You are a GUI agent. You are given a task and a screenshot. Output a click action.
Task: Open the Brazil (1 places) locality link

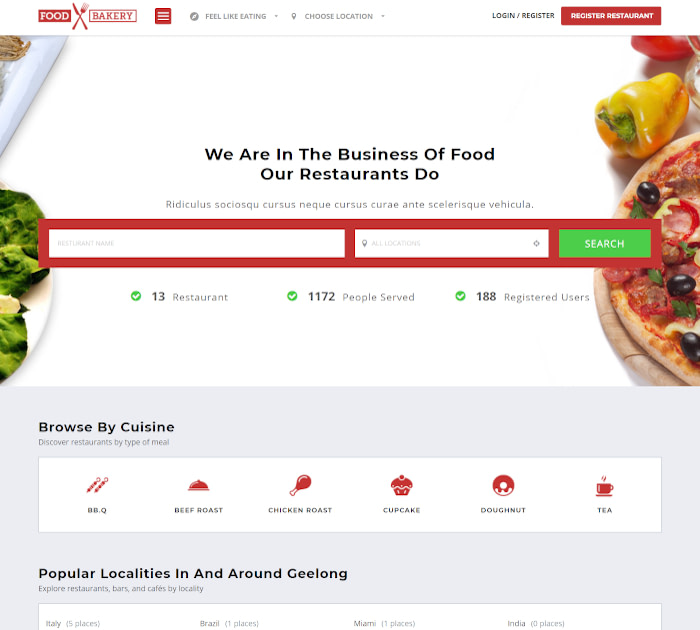click(x=229, y=623)
